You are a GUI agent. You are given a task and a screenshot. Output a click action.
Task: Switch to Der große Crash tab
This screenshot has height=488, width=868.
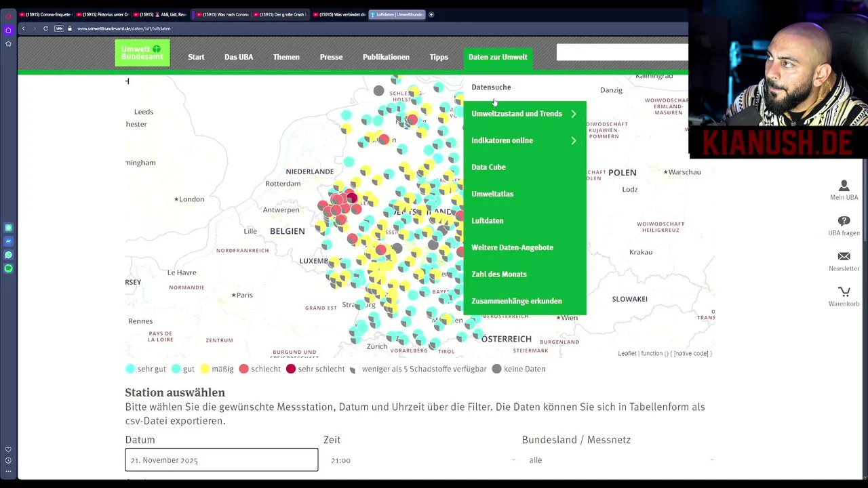[279, 14]
